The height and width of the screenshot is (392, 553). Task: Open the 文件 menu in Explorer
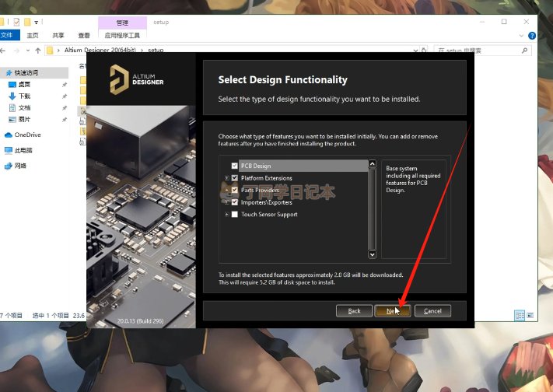click(9, 35)
